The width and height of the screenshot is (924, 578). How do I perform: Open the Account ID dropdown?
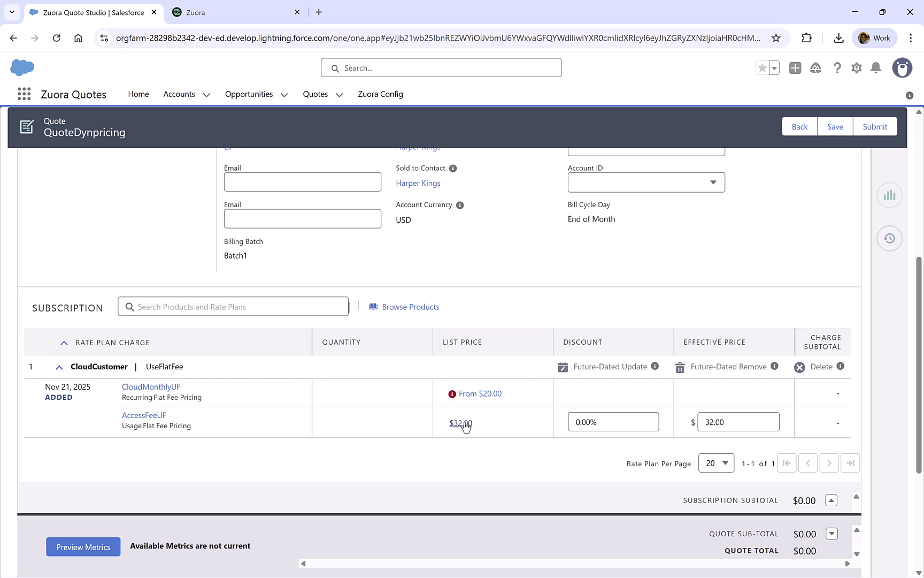click(x=713, y=182)
